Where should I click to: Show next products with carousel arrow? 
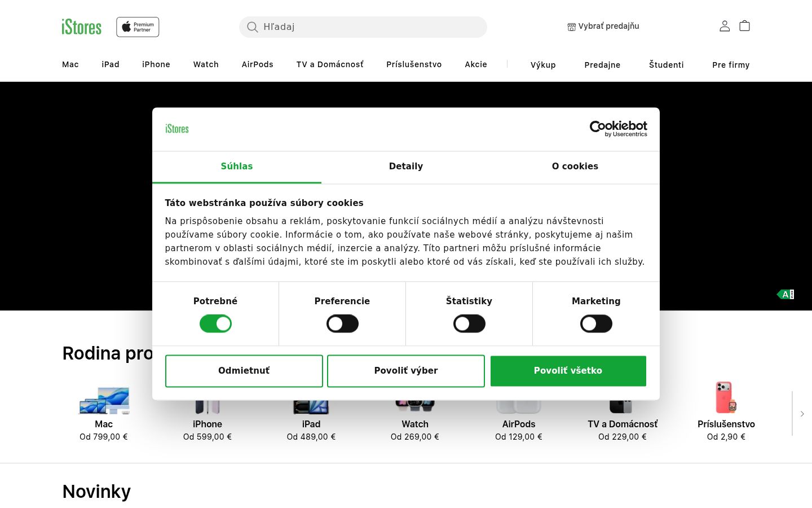[x=802, y=414]
